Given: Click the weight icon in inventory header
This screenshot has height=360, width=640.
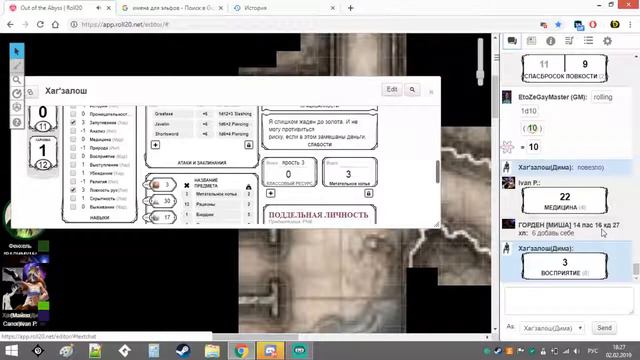Looking at the screenshot, I should [x=249, y=187].
